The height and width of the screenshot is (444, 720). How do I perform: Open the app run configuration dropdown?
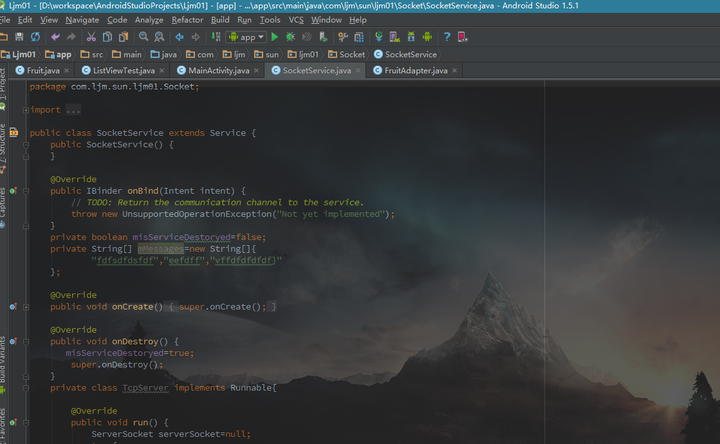246,37
